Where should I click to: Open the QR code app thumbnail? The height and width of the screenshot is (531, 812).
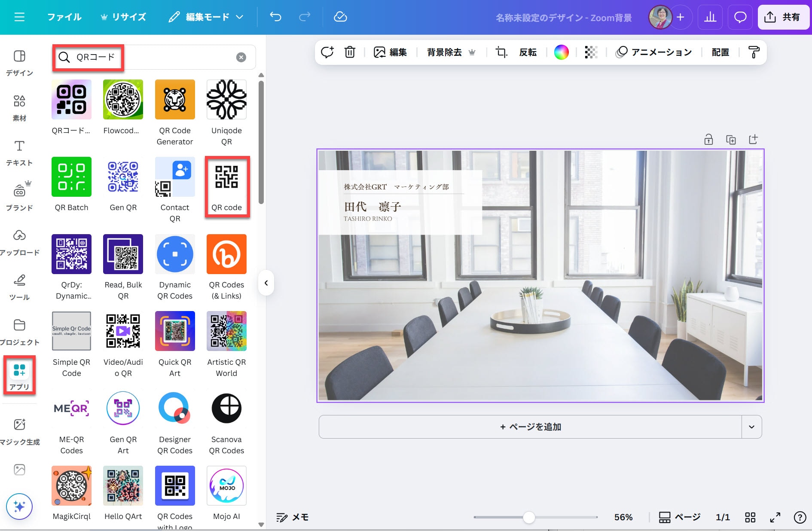(x=226, y=186)
